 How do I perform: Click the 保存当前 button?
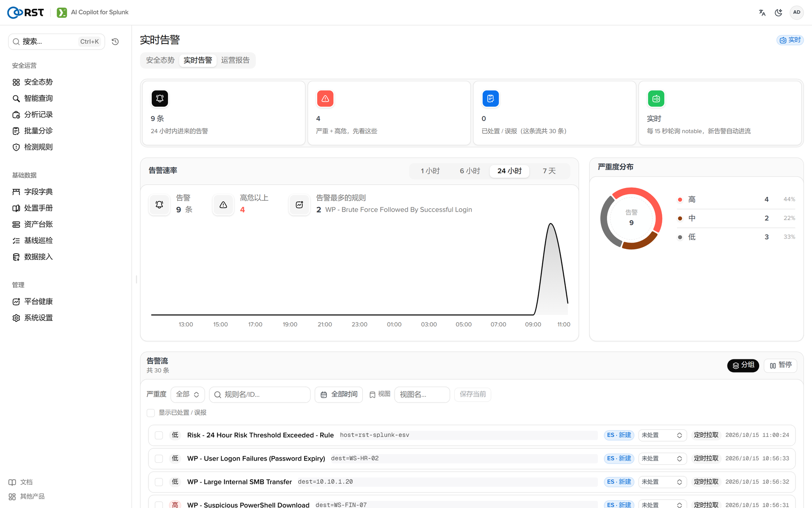tap(473, 395)
